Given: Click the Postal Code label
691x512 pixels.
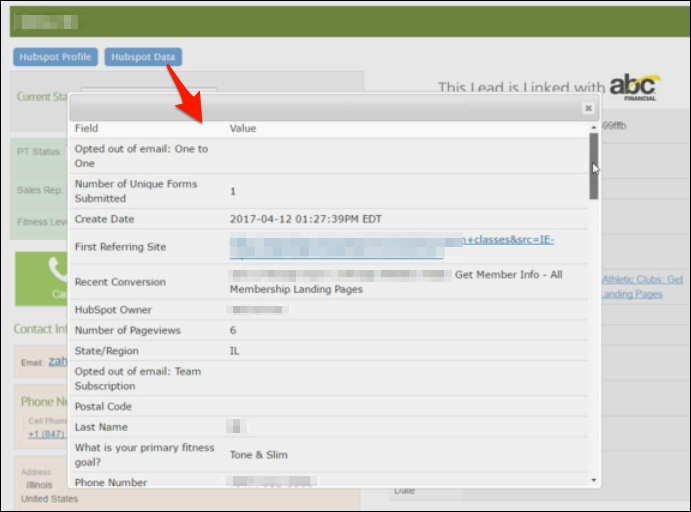Looking at the screenshot, I should pyautogui.click(x=103, y=406).
